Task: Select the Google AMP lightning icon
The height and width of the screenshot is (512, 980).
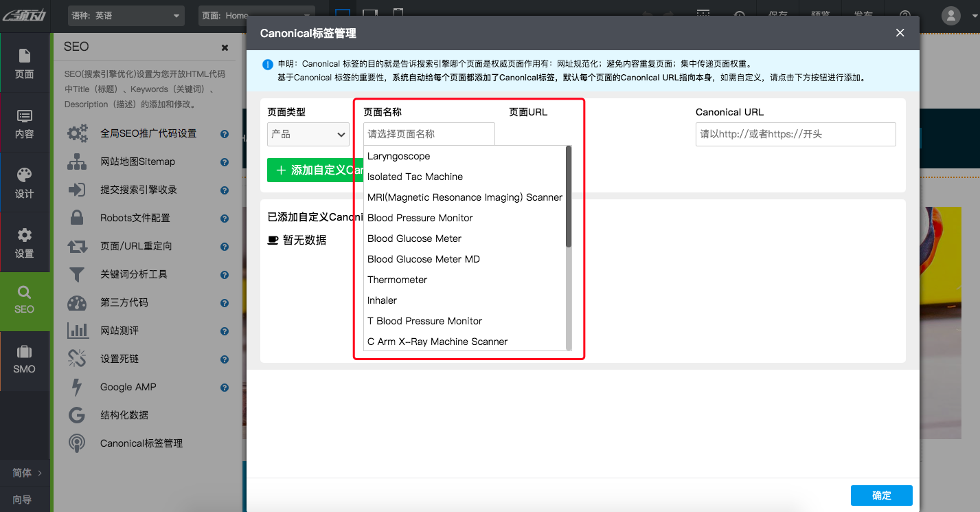Action: pyautogui.click(x=77, y=387)
